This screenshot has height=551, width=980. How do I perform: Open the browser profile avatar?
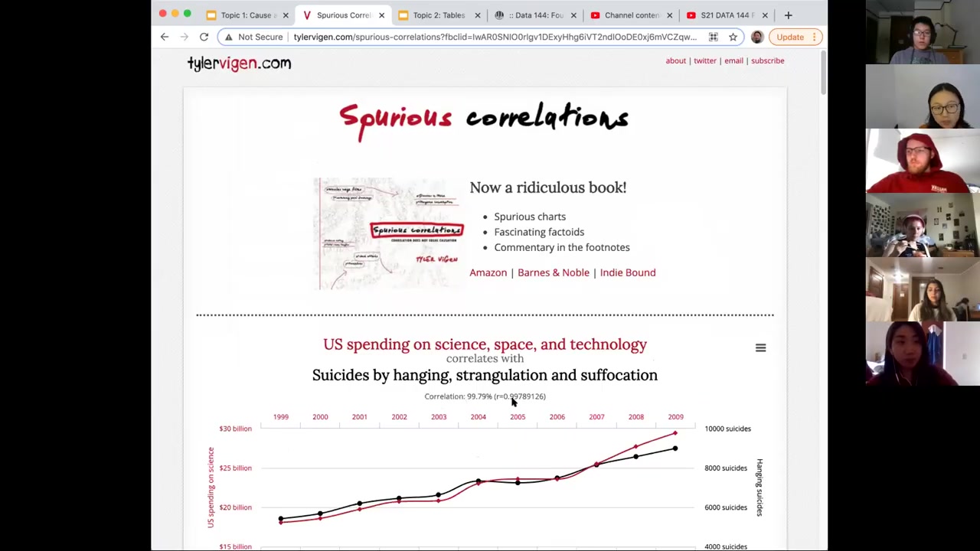pos(757,37)
